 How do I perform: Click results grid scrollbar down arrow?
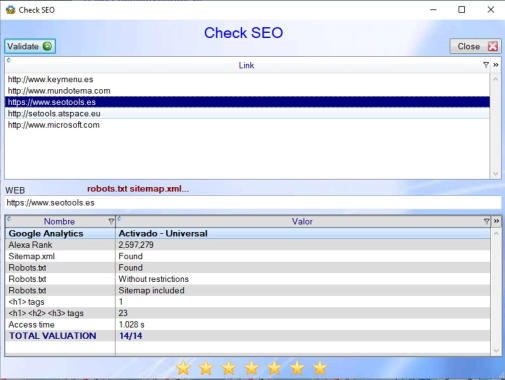coord(496,350)
